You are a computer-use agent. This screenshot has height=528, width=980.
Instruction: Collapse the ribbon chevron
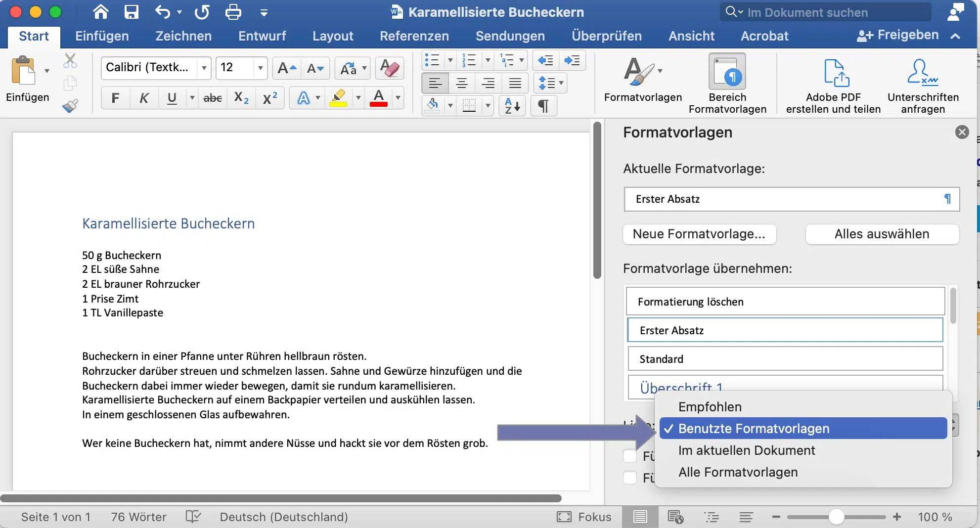click(955, 36)
